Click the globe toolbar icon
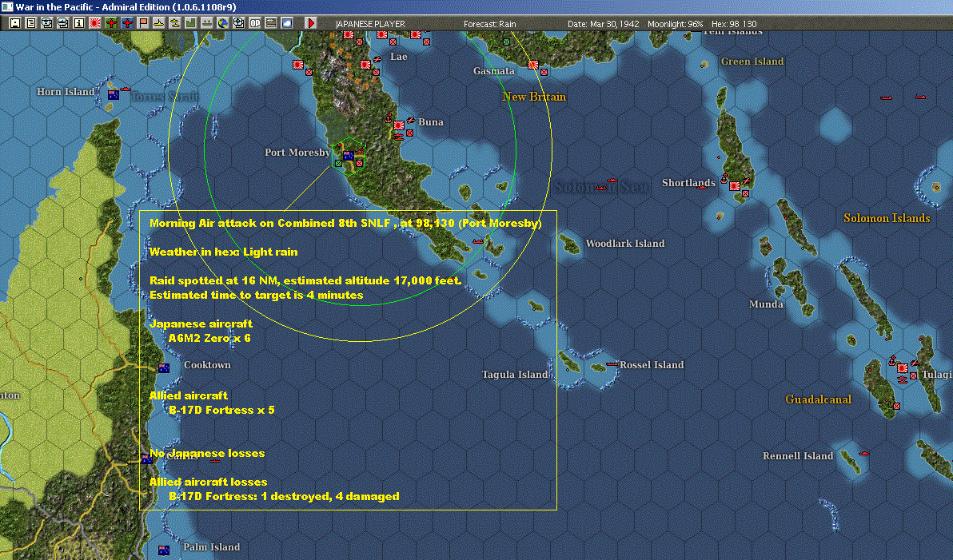 (222, 23)
